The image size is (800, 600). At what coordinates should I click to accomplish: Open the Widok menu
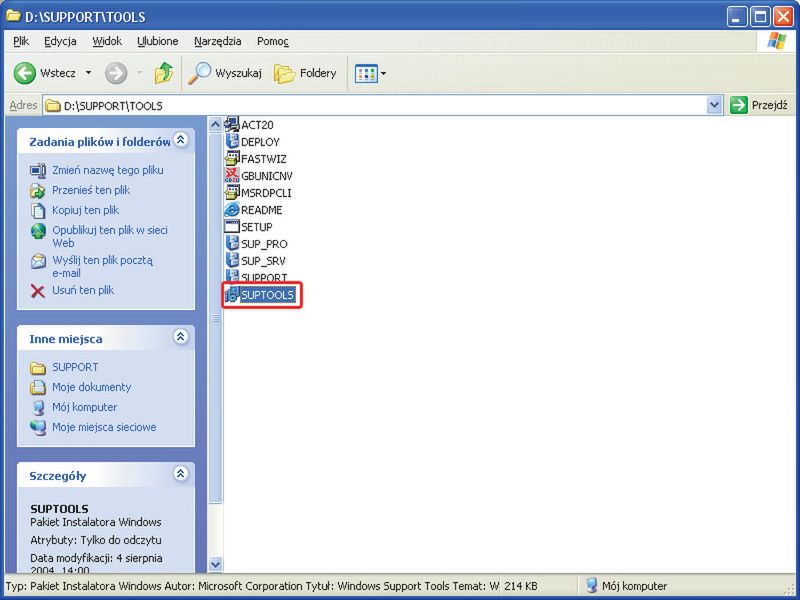(107, 41)
